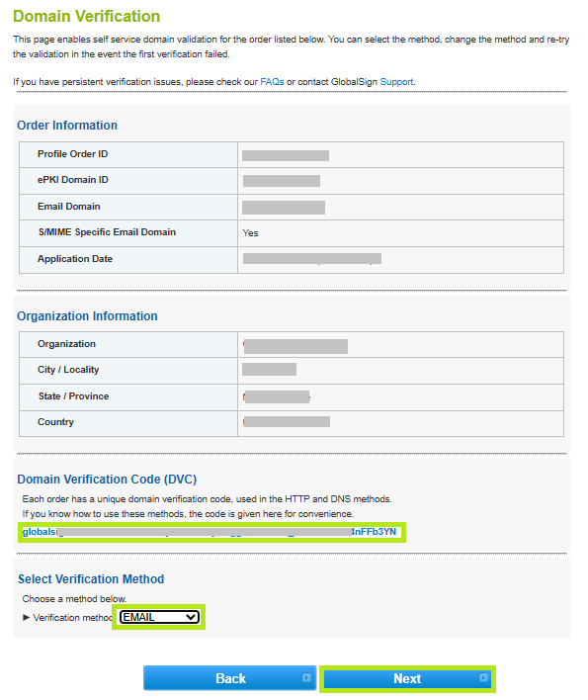Image resolution: width=588 pixels, height=700 pixels.
Task: Click the Organization Information section heading
Action: pos(87,316)
